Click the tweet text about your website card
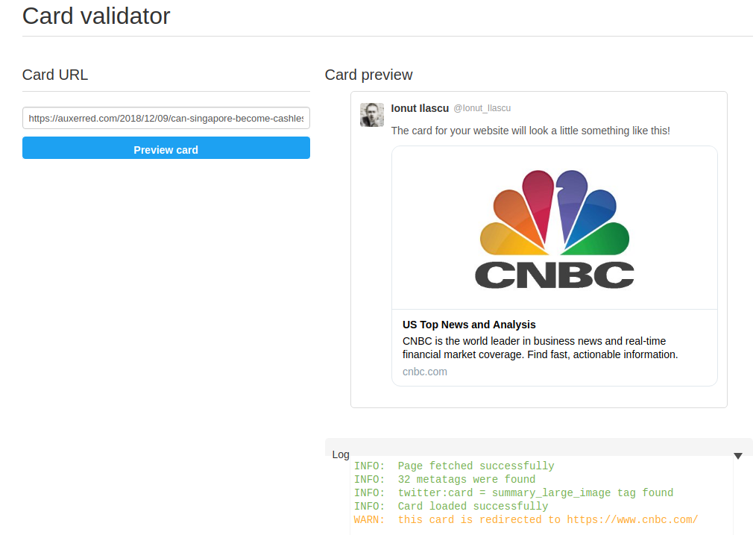 pyautogui.click(x=530, y=131)
